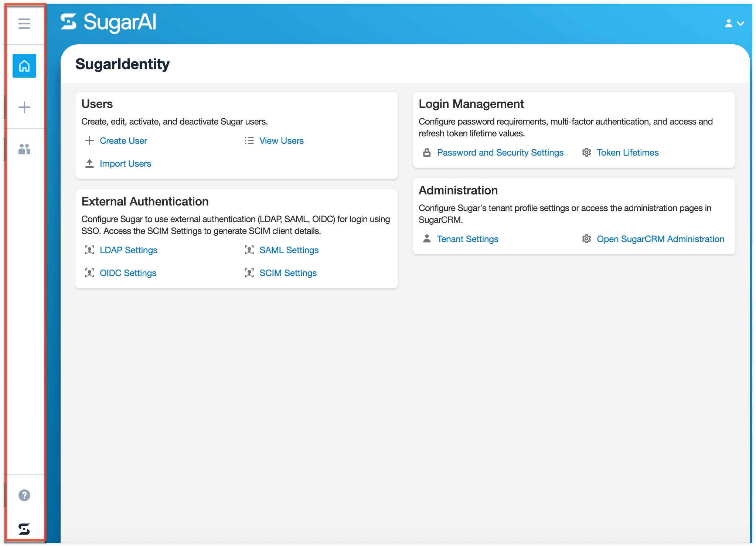The height and width of the screenshot is (547, 756).
Task: Click the text 'Create, edit, activate, and deactivate Sugar users.'
Action: click(174, 122)
